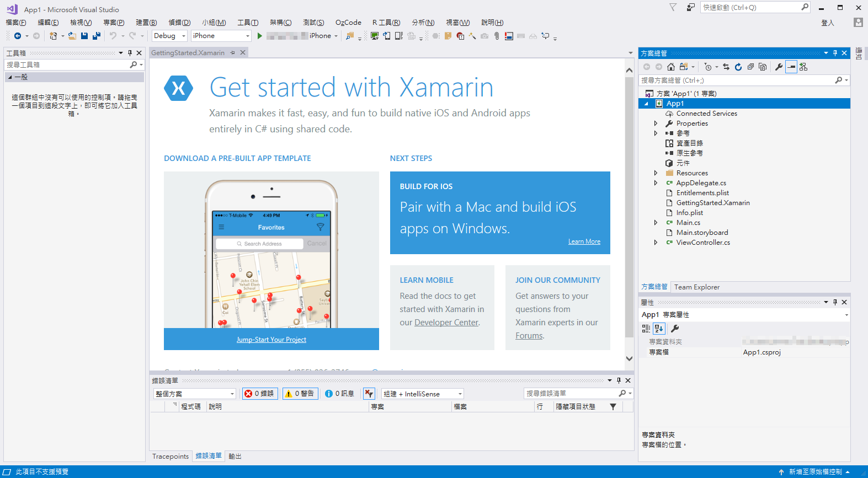Expand the AppDelegate.cs node

pos(656,183)
